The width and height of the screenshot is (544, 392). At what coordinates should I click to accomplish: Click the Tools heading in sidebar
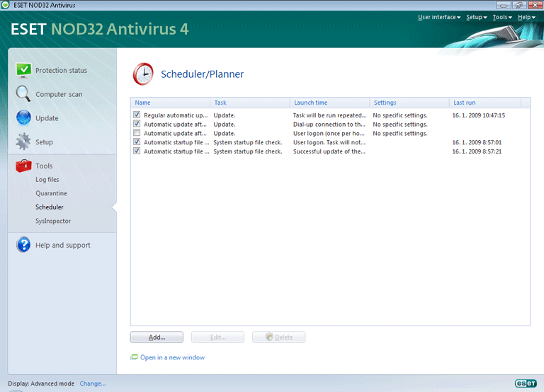pyautogui.click(x=44, y=166)
